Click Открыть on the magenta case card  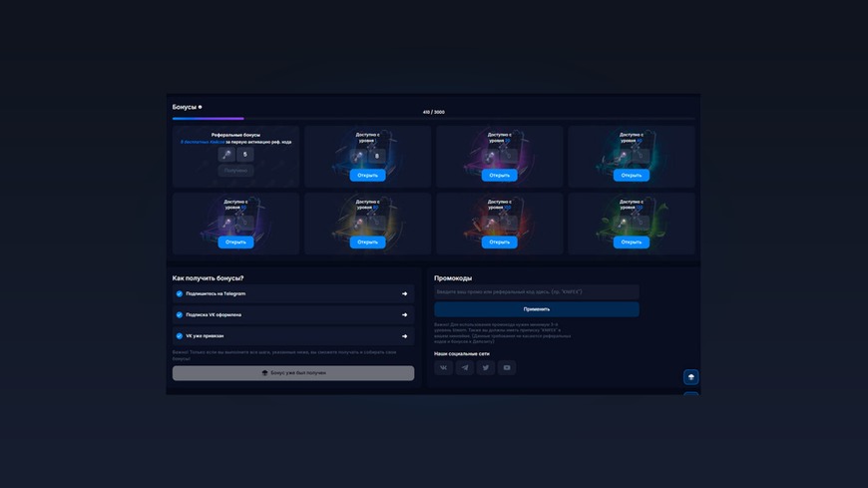click(x=499, y=175)
